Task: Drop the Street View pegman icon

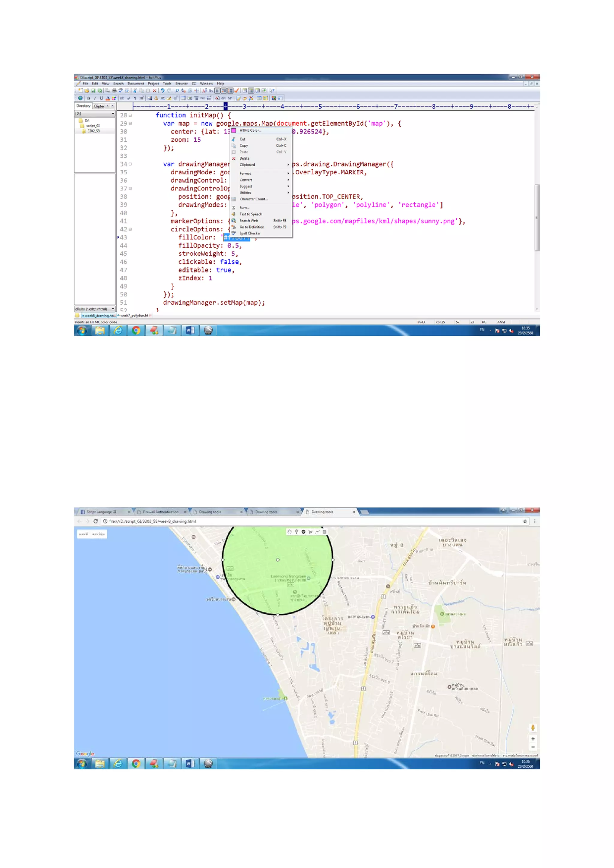Action: pos(533,728)
